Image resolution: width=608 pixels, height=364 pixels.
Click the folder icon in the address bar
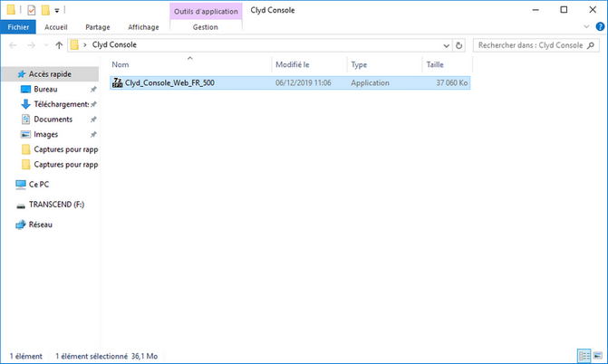pos(74,45)
